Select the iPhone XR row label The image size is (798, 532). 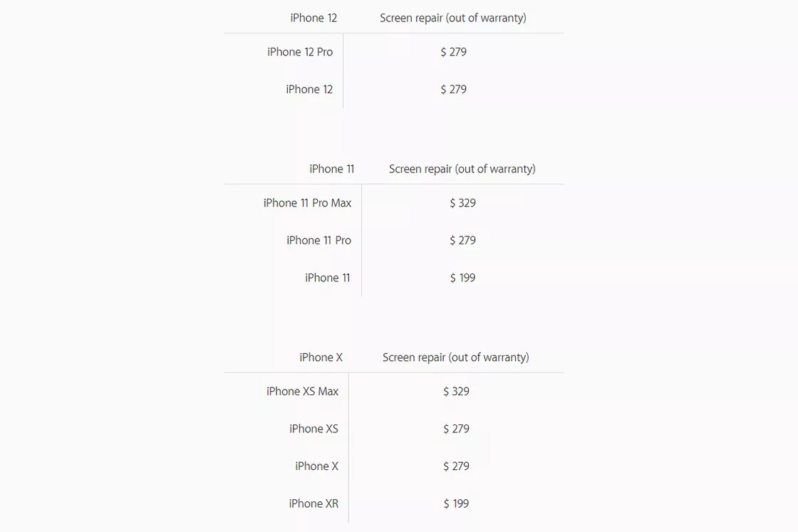[313, 504]
